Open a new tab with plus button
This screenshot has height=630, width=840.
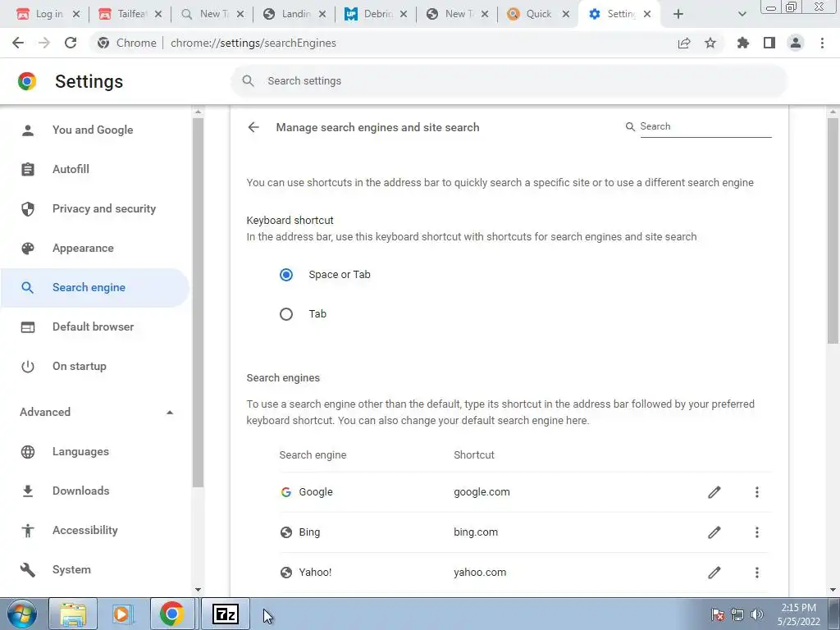point(678,15)
